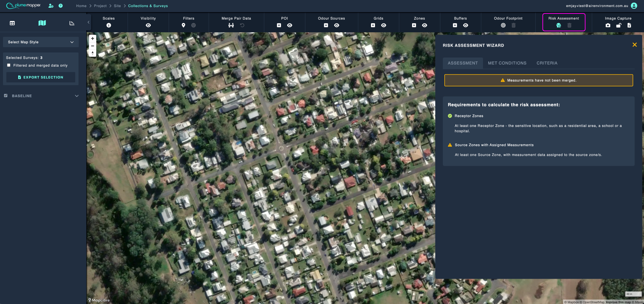The height and width of the screenshot is (304, 644).
Task: Click the Merge Pair Data merge icon
Action: click(x=231, y=25)
